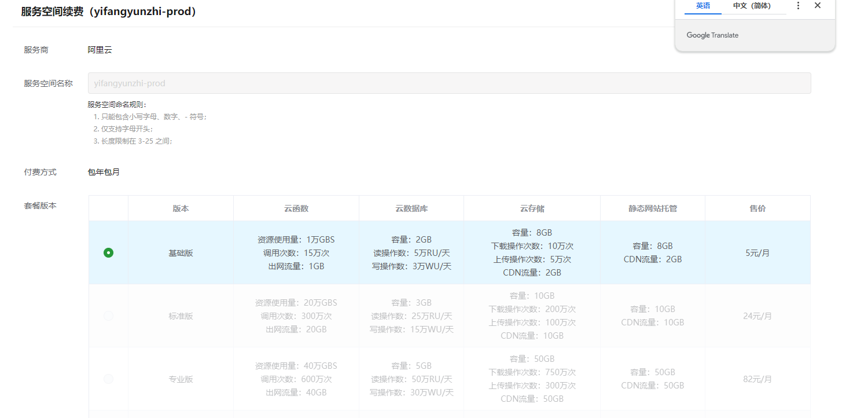
Task: Click the 售价 column header
Action: pyautogui.click(x=757, y=208)
